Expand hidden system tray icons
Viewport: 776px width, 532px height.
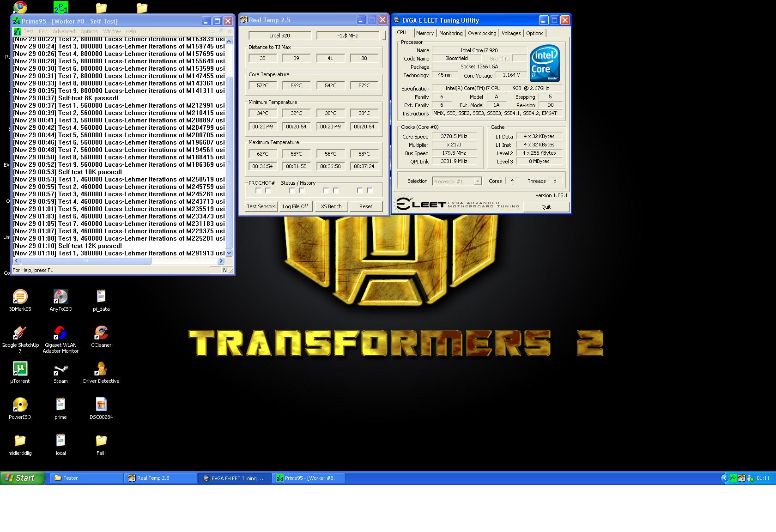click(724, 478)
